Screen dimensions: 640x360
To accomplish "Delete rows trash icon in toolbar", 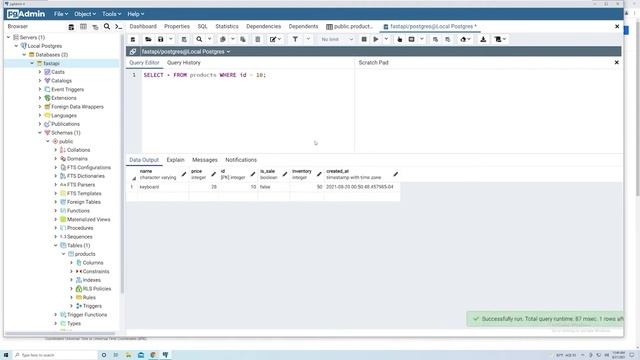I will 258,39.
